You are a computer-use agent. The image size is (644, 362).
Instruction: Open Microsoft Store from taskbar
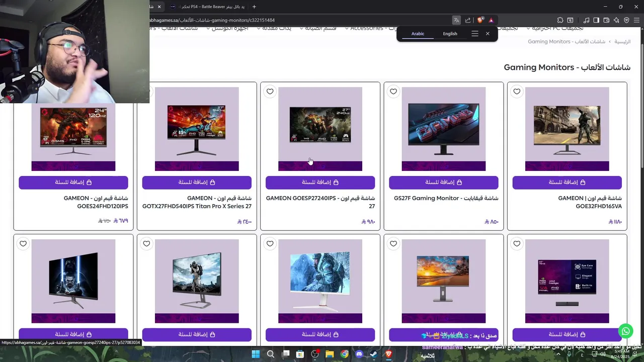(x=300, y=354)
